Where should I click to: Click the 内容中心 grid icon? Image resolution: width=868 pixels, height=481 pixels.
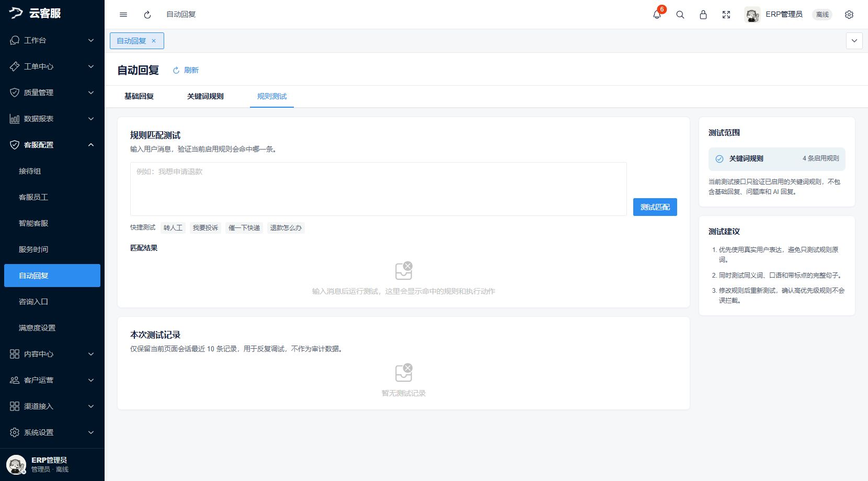[15, 354]
